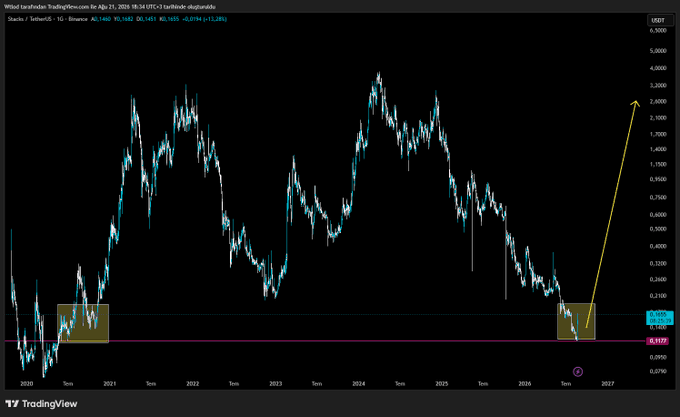Click the purple lightning event icon
The image size is (680, 417).
pos(578,371)
